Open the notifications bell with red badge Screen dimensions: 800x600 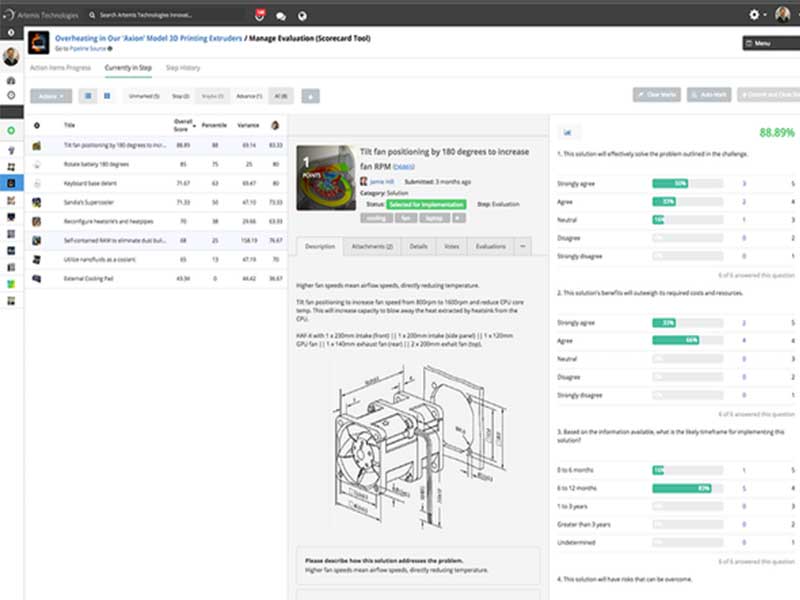point(260,15)
